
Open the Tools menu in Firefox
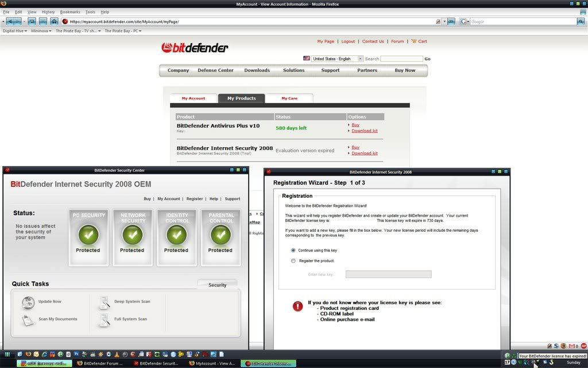click(x=90, y=12)
